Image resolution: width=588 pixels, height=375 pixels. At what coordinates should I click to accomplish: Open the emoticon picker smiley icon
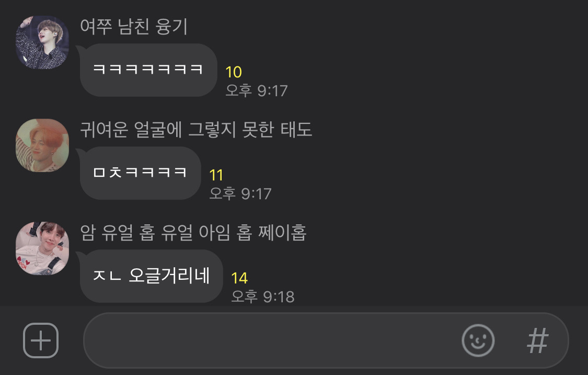(x=478, y=340)
